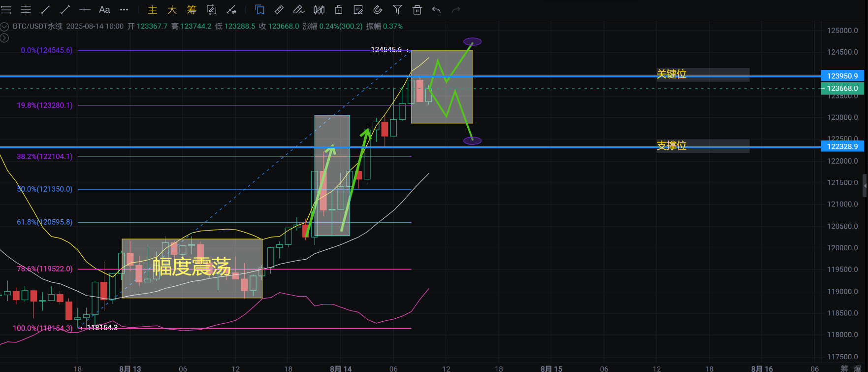Click the 50.0%(121350.0) Fibonacci label
868x372 pixels.
(x=45, y=189)
